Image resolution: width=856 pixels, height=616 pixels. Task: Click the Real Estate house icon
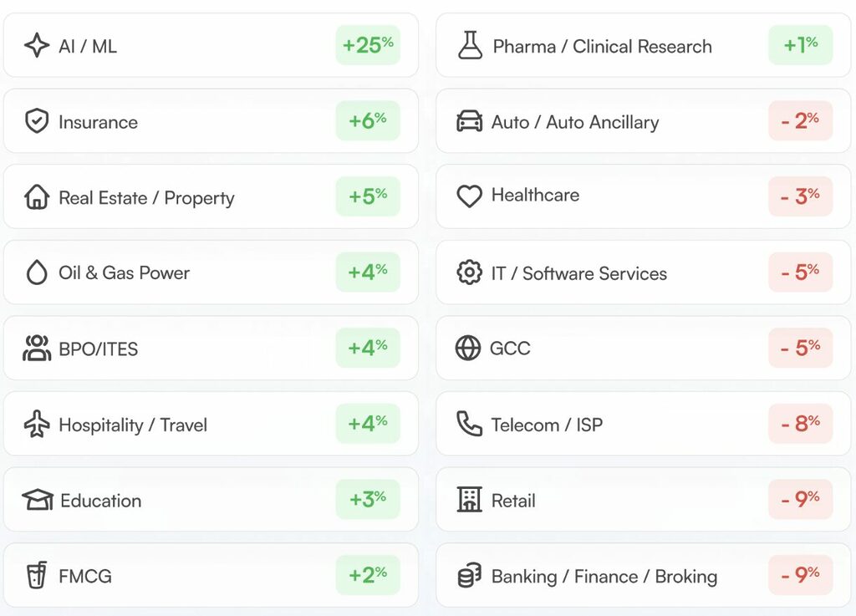point(37,196)
